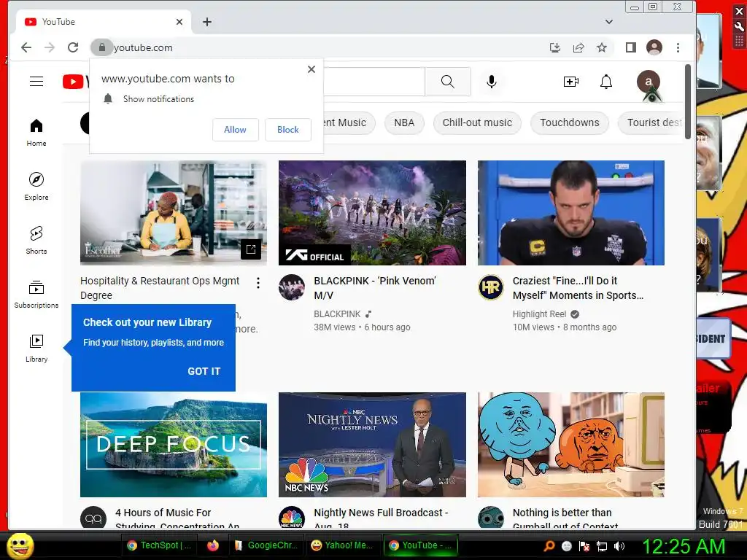Open the Gumball out of Context thumbnail
The width and height of the screenshot is (747, 560).
point(570,445)
